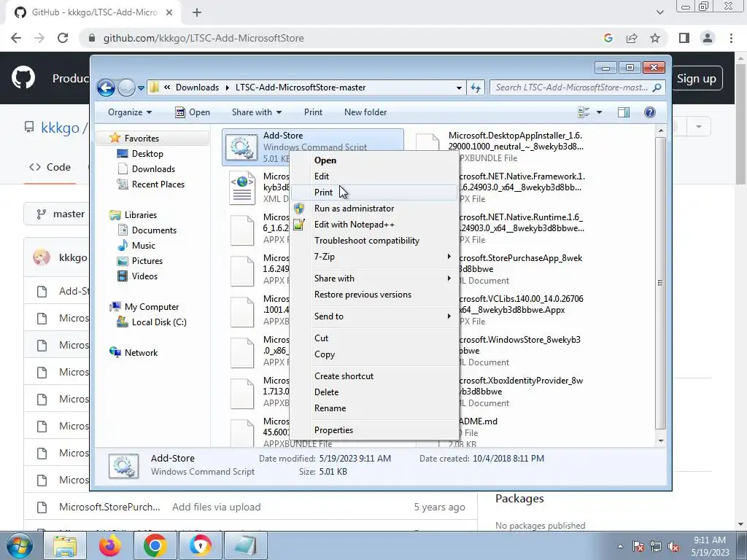Choose Cut in context menu

373,338
